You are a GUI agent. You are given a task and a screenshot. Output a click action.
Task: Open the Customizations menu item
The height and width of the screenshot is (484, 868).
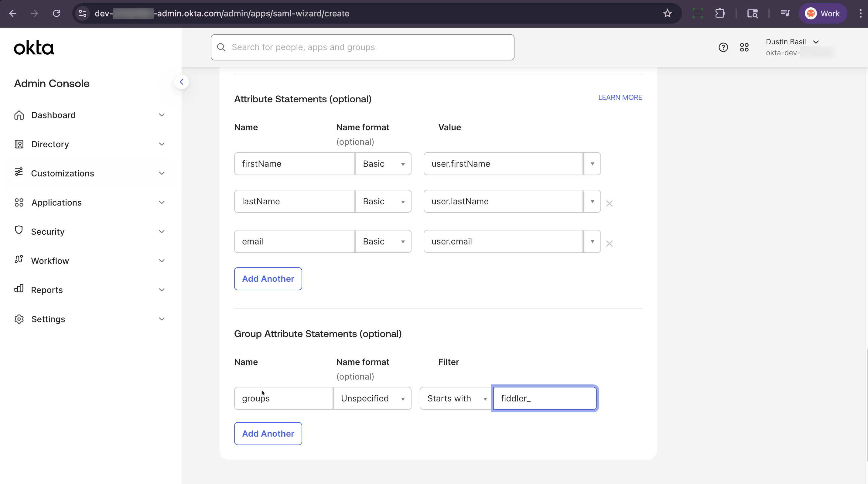tap(90, 173)
